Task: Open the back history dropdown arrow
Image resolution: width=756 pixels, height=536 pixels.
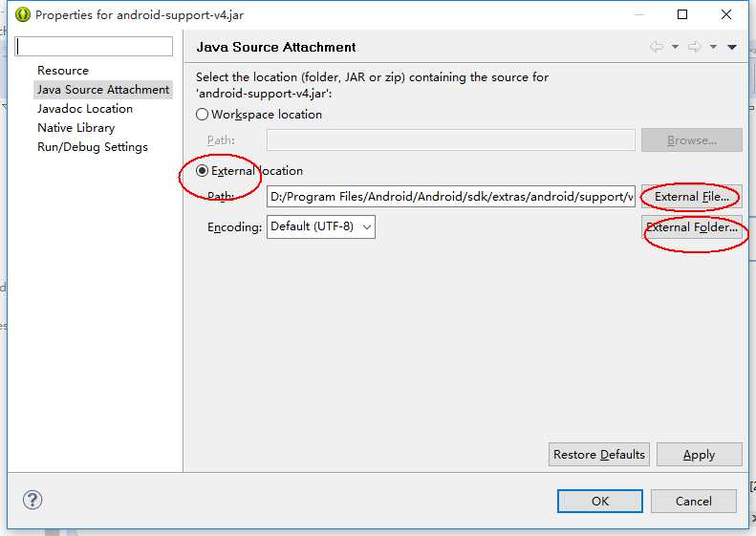Action: tap(676, 47)
